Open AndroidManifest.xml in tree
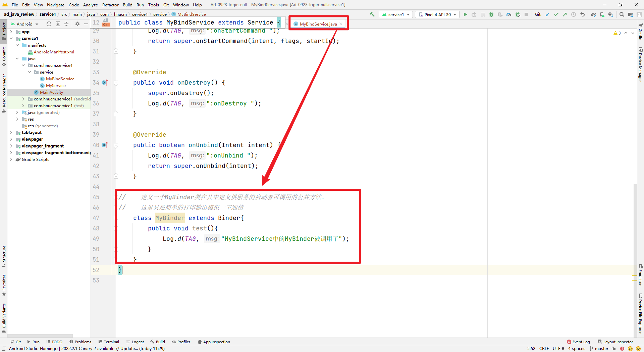The height and width of the screenshot is (352, 644). click(54, 52)
